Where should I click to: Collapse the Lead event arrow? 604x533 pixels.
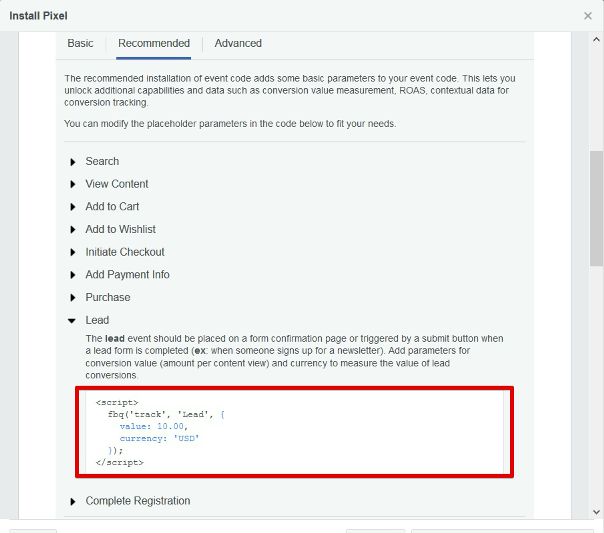pos(72,320)
